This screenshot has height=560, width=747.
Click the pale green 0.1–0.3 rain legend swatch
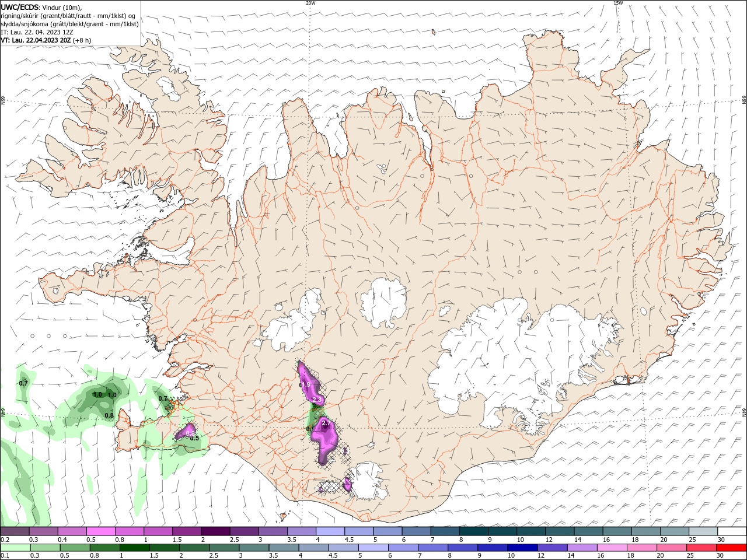pos(15,548)
